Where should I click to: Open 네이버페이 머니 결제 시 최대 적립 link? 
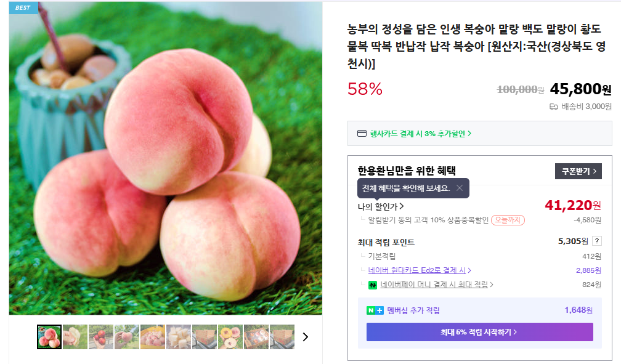point(436,285)
